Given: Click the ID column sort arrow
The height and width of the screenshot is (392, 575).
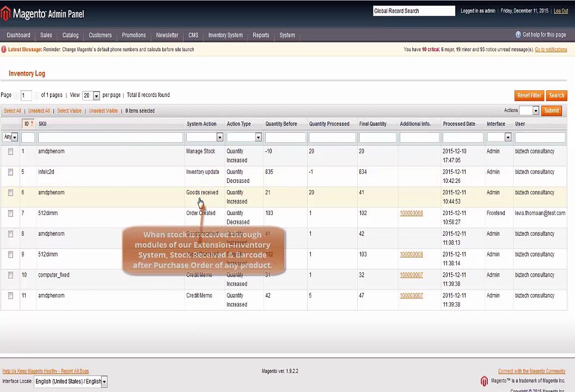Looking at the screenshot, I should [32, 124].
